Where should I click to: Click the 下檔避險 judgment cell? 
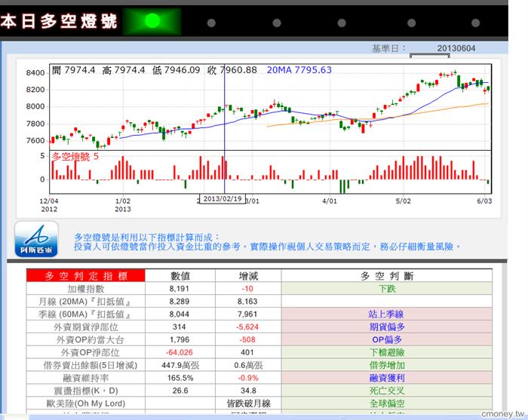point(387,353)
